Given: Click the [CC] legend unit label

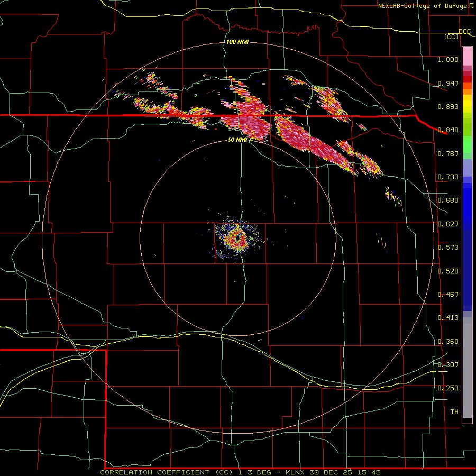Looking at the screenshot, I should click(x=452, y=36).
